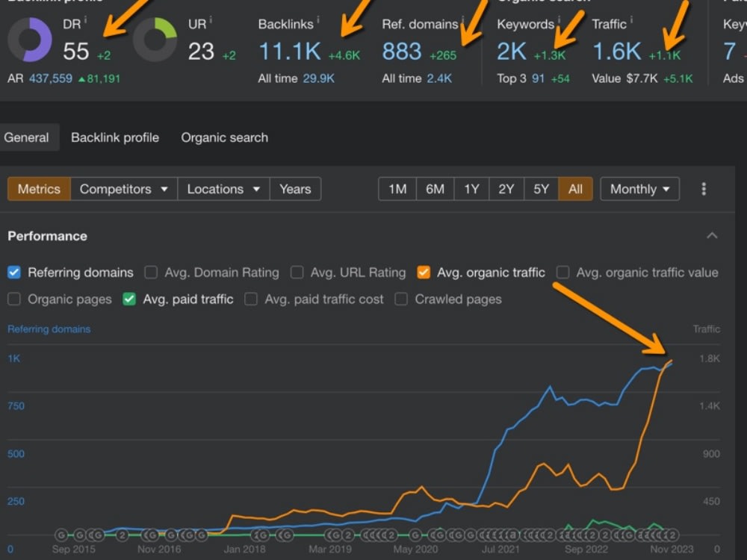Enable Avg. URL Rating checkbox
Image resolution: width=747 pixels, height=560 pixels.
point(297,273)
